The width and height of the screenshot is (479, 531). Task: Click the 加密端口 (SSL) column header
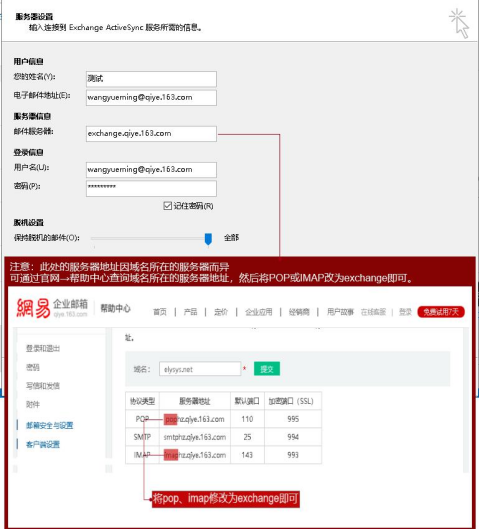(x=293, y=401)
